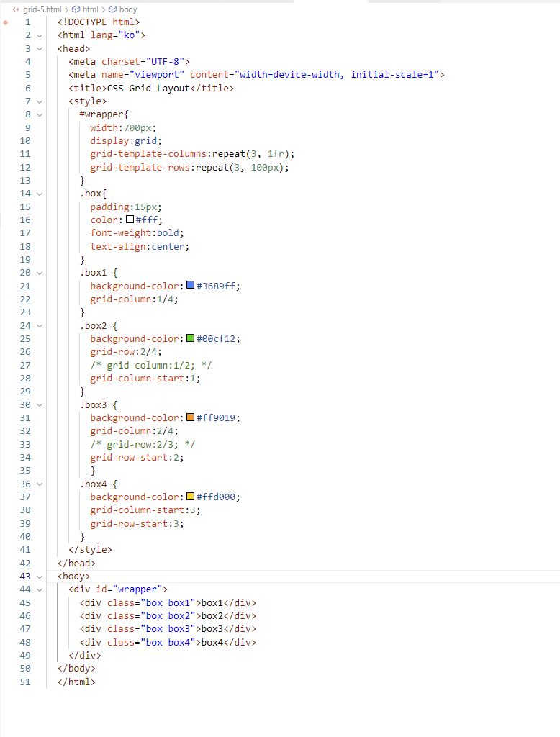
Task: Open color picker for white #fff swatch
Action: (x=130, y=220)
